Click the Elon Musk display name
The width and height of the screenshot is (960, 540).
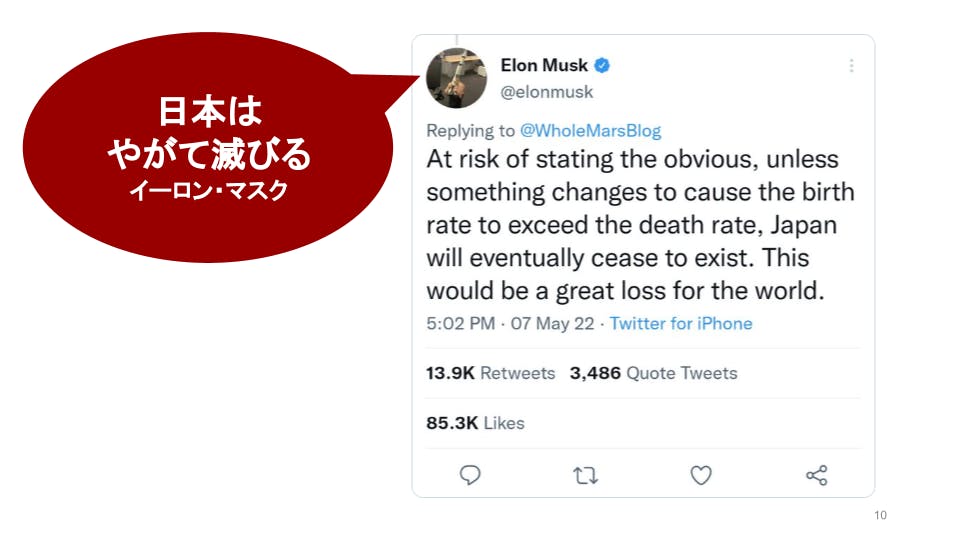point(544,66)
